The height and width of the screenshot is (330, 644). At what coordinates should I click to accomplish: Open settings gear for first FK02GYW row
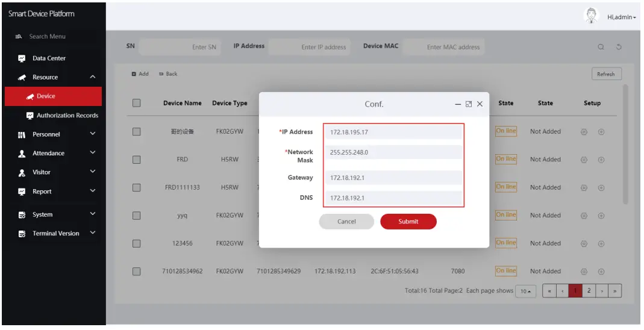pyautogui.click(x=584, y=132)
